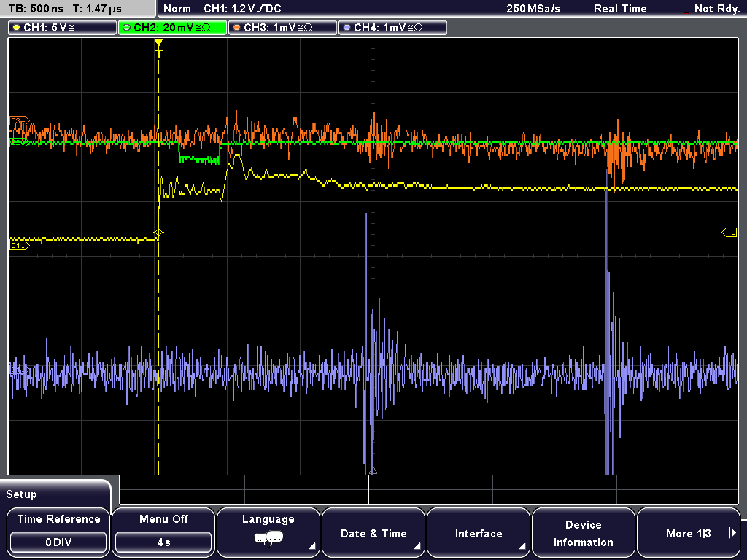Open the Time Reference setting

pyautogui.click(x=58, y=532)
